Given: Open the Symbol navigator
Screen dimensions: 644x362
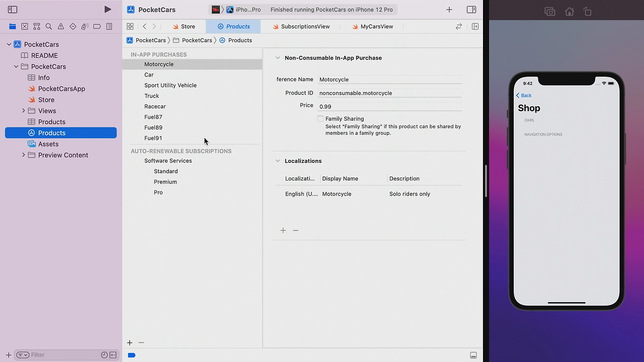Looking at the screenshot, I should click(x=37, y=26).
